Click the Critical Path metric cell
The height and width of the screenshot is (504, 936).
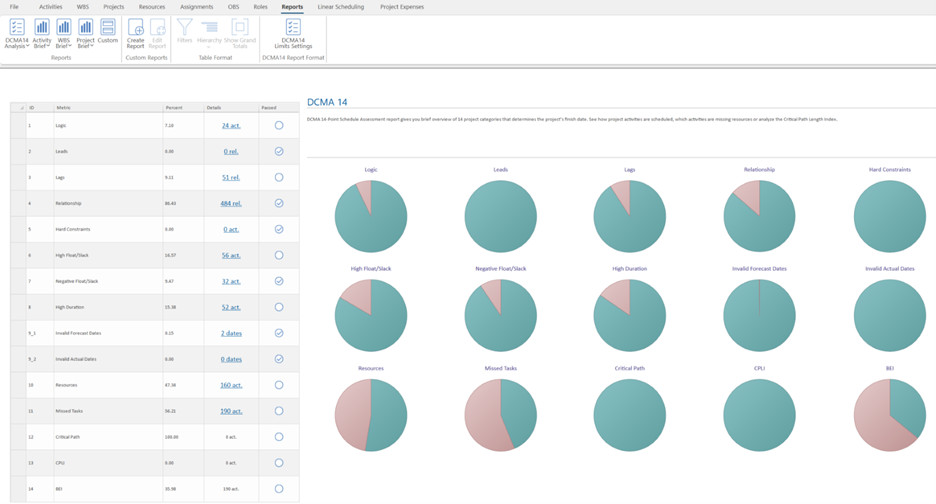108,437
